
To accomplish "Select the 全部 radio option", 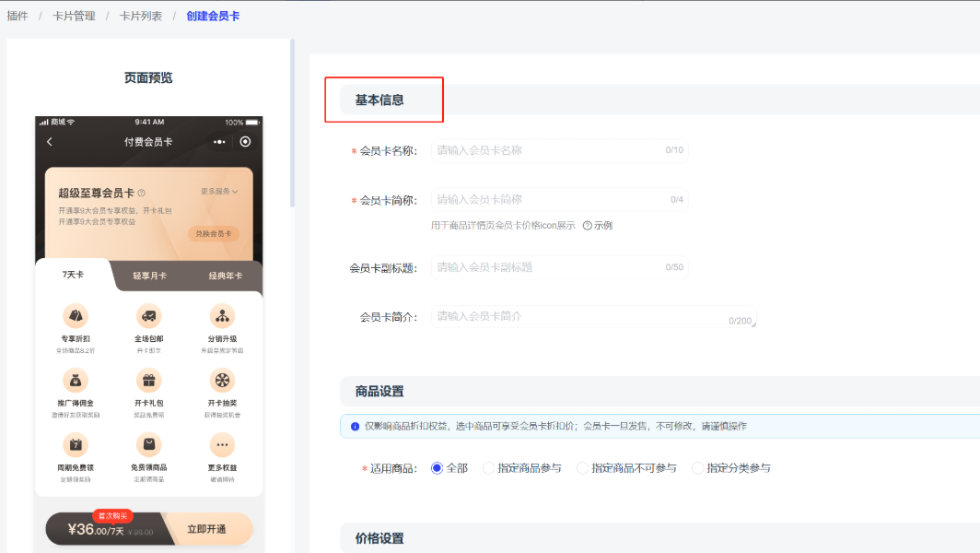I will (x=437, y=468).
